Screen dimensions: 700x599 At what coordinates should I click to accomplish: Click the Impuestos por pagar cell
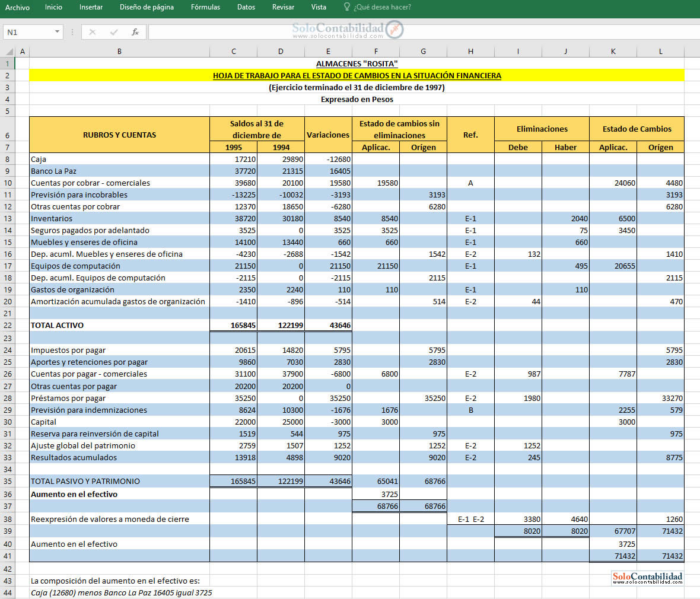(x=119, y=351)
